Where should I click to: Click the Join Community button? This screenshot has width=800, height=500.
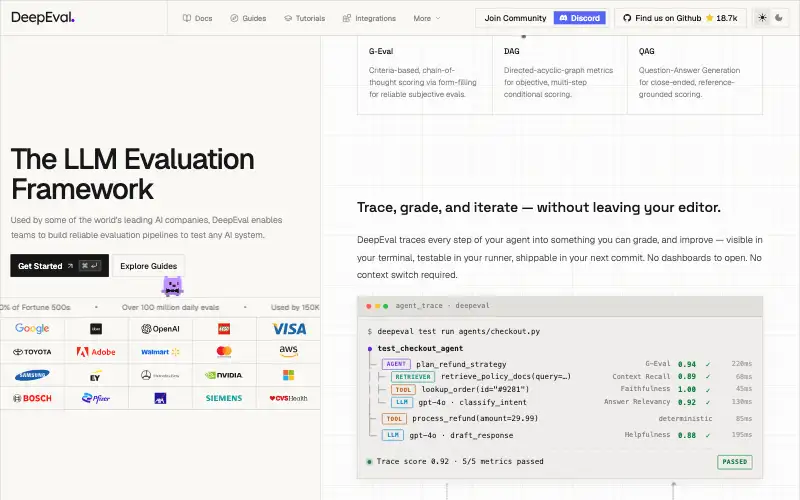(515, 18)
